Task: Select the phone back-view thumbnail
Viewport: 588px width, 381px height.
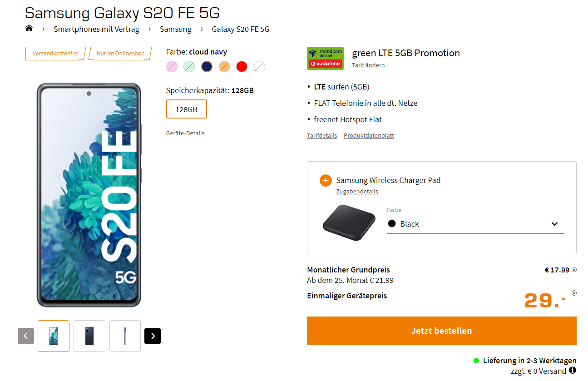Action: [x=89, y=336]
